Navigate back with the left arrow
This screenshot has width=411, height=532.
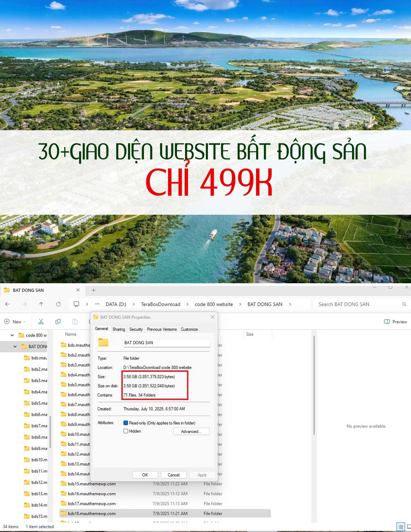[7, 304]
